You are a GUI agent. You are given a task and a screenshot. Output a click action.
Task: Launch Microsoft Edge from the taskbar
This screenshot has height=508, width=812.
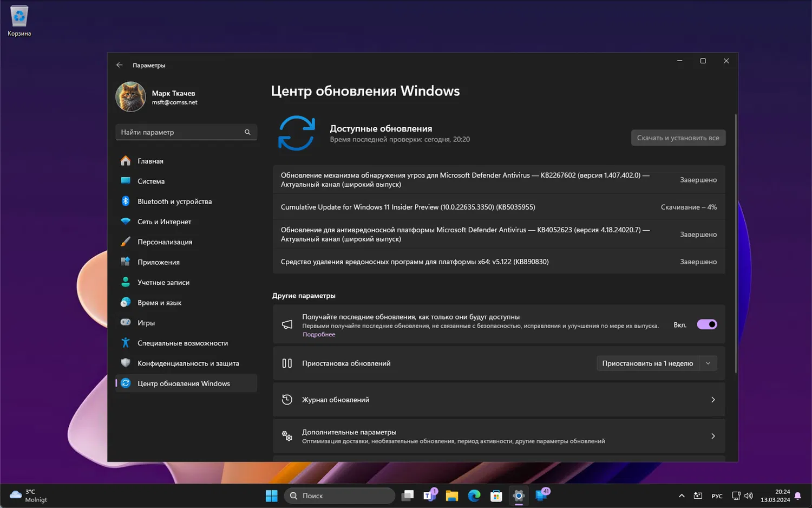[x=474, y=496]
